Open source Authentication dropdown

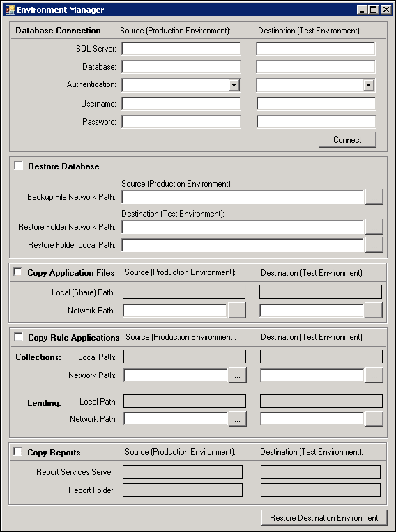[234, 85]
